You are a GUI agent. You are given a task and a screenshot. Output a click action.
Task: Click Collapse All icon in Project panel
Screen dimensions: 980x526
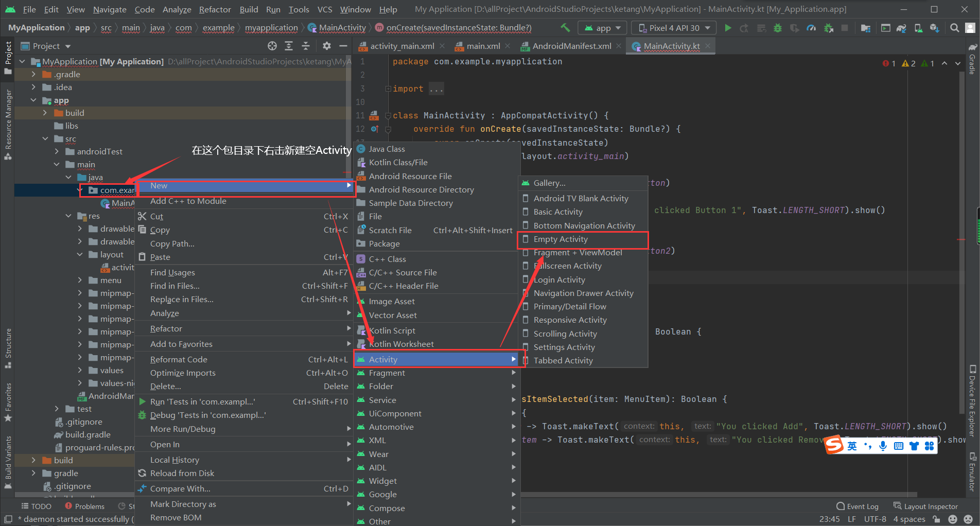306,46
